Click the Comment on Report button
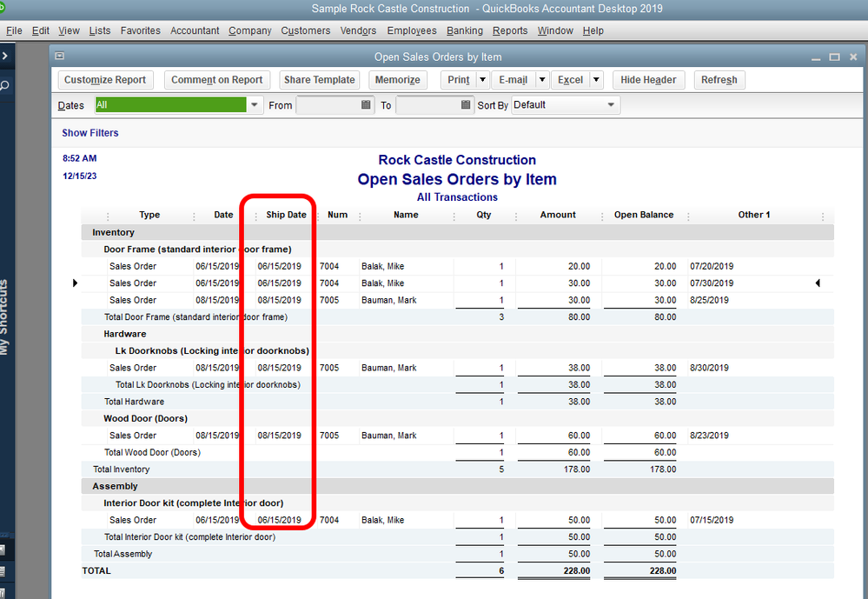The width and height of the screenshot is (868, 599). (217, 80)
